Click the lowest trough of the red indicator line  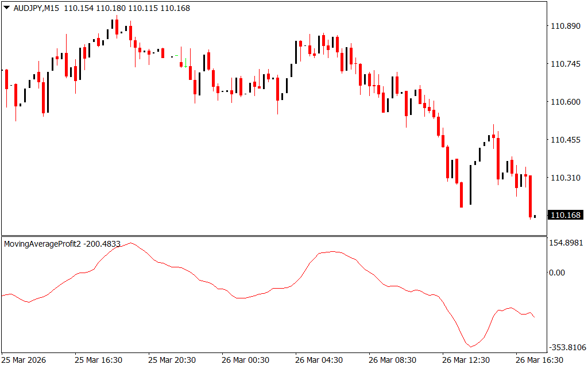tap(471, 347)
